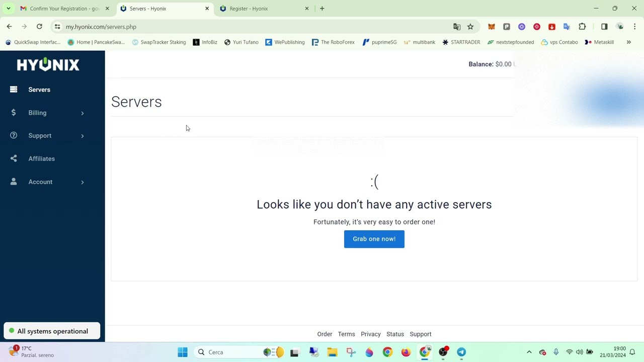
Task: Open weather widget showing 17°C
Action: pyautogui.click(x=31, y=352)
